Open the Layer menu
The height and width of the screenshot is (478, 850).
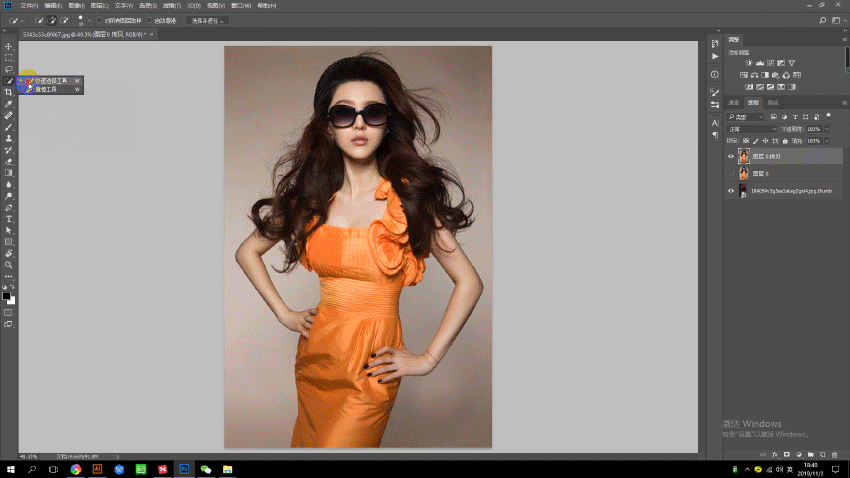[x=100, y=5]
